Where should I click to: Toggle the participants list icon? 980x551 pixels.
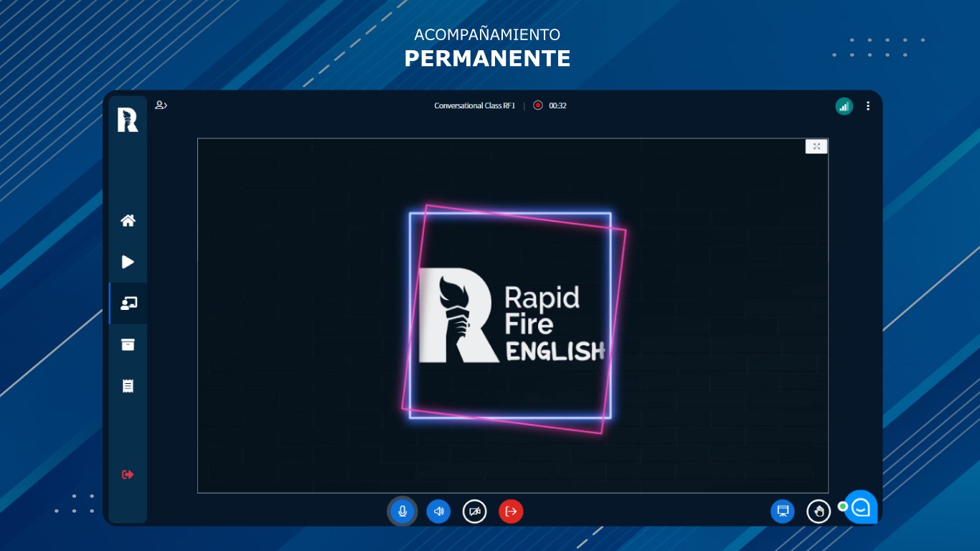[x=161, y=105]
